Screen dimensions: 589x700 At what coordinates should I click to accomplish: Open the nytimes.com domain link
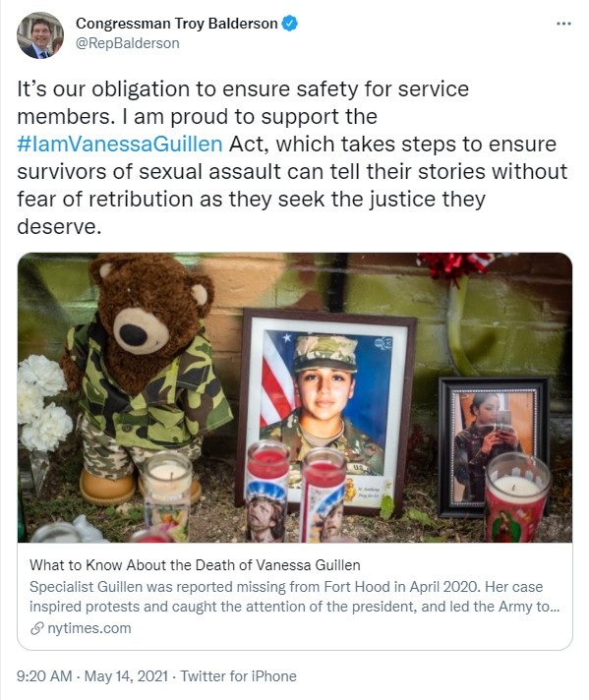tap(89, 628)
